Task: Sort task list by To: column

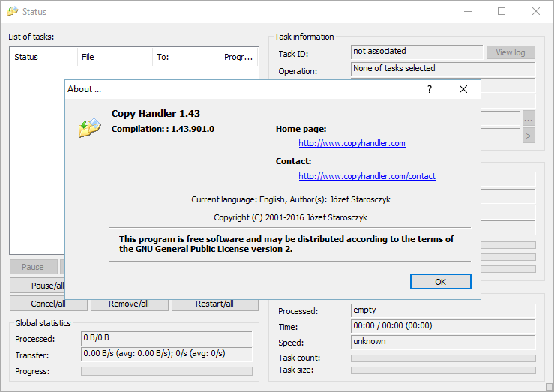Action: coord(187,57)
